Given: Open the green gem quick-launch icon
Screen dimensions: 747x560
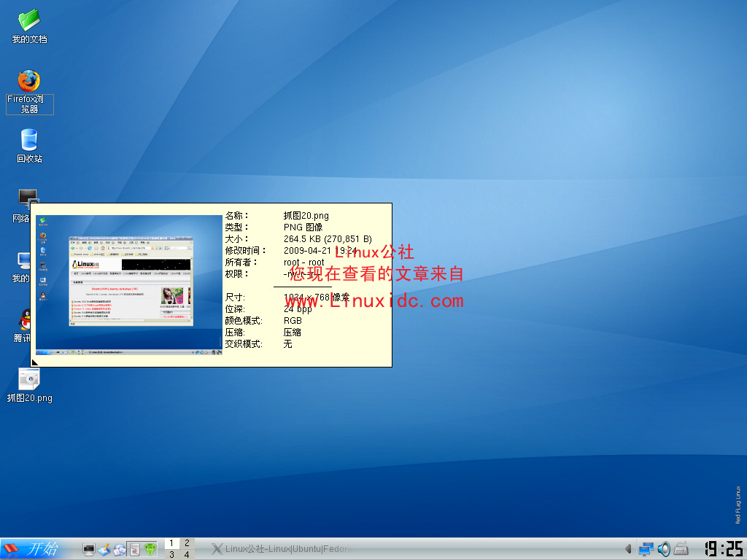Looking at the screenshot, I should 150,549.
